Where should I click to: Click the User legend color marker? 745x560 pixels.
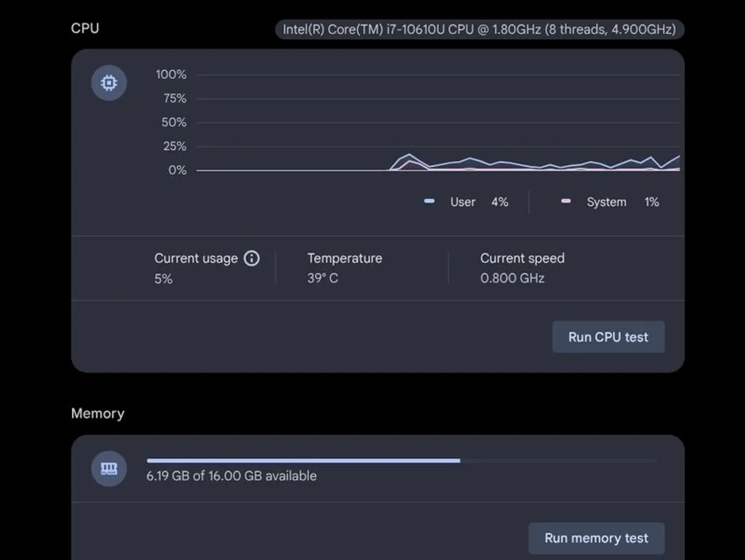(x=429, y=202)
